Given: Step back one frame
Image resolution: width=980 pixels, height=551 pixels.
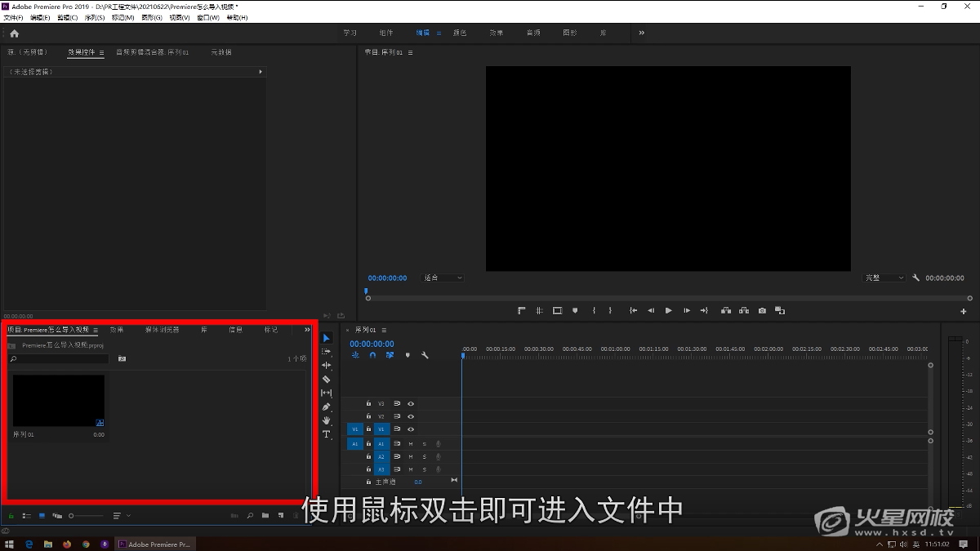Looking at the screenshot, I should click(x=651, y=310).
